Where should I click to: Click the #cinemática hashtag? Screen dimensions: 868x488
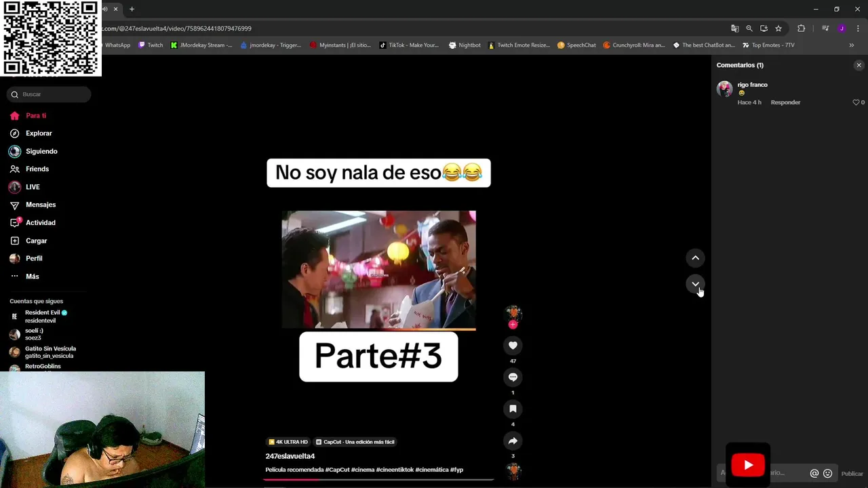pyautogui.click(x=432, y=470)
